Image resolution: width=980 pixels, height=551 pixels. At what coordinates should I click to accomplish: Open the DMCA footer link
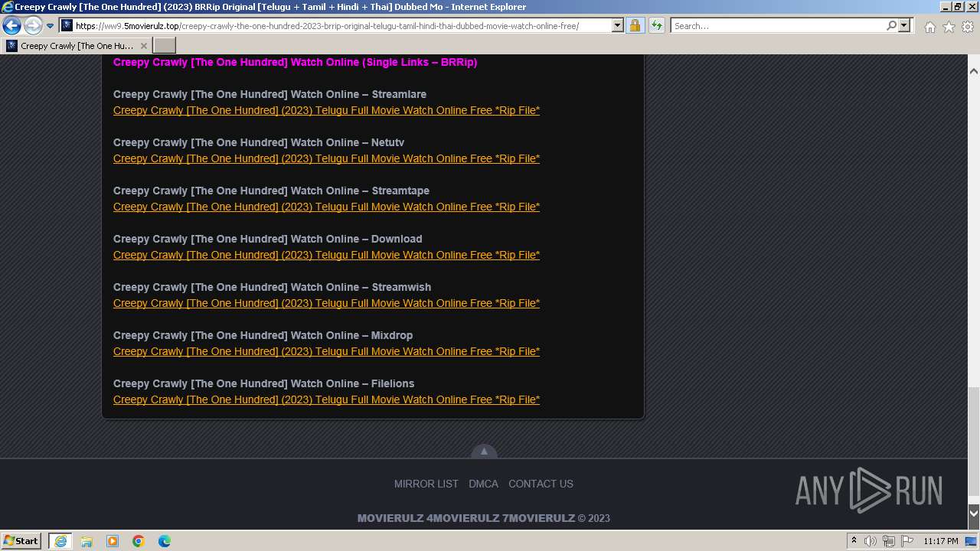[483, 484]
